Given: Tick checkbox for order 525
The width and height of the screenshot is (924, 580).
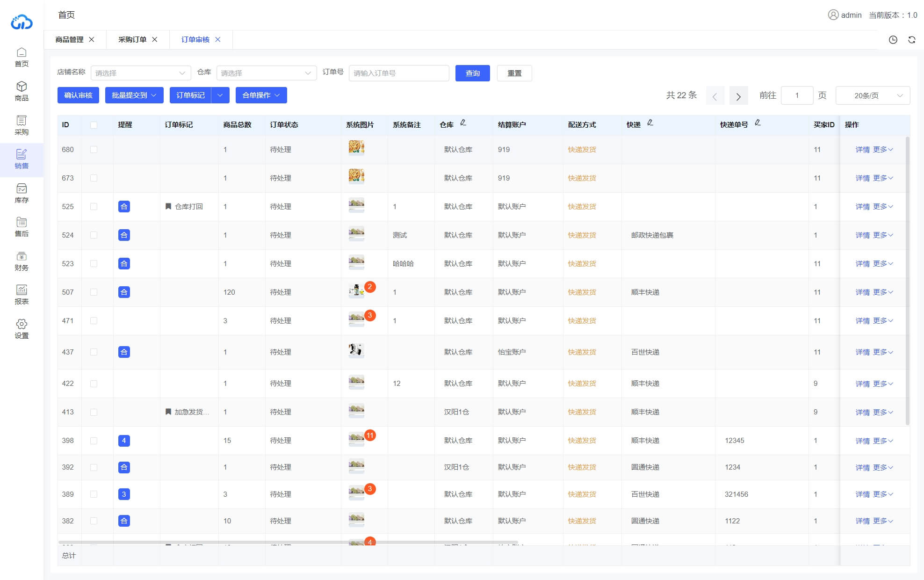Looking at the screenshot, I should [x=94, y=207].
